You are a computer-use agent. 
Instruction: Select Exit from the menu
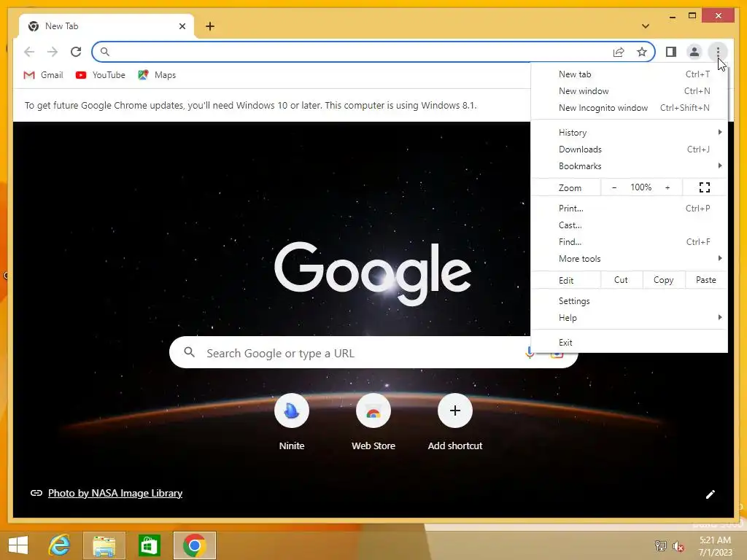pyautogui.click(x=629, y=343)
